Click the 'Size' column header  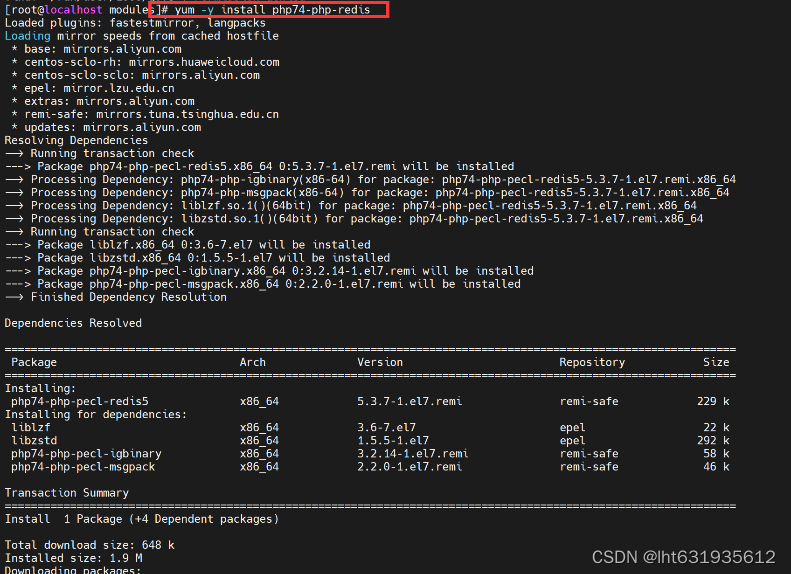tap(716, 362)
